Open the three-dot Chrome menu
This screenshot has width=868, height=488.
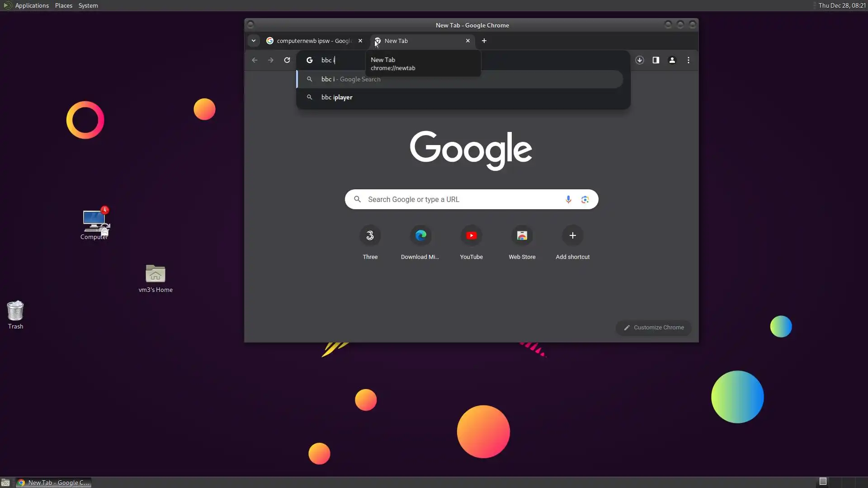click(688, 60)
